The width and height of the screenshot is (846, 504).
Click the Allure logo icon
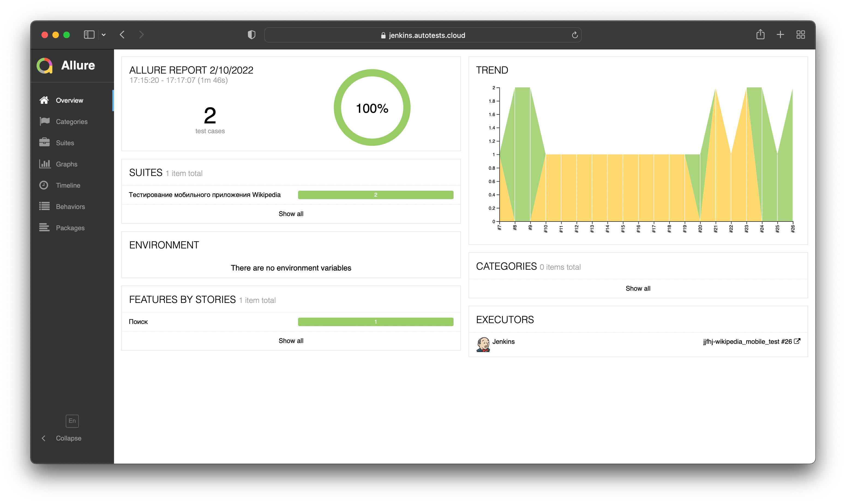coord(45,66)
